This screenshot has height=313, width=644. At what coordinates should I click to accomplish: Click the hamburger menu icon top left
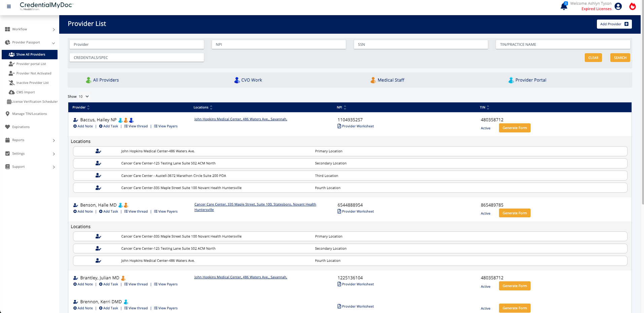click(9, 6)
